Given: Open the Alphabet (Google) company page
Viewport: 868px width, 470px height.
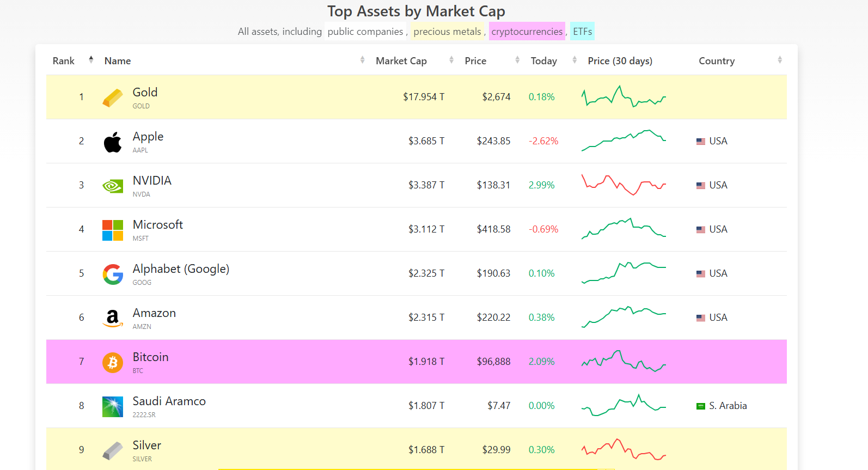Looking at the screenshot, I should pyautogui.click(x=181, y=269).
